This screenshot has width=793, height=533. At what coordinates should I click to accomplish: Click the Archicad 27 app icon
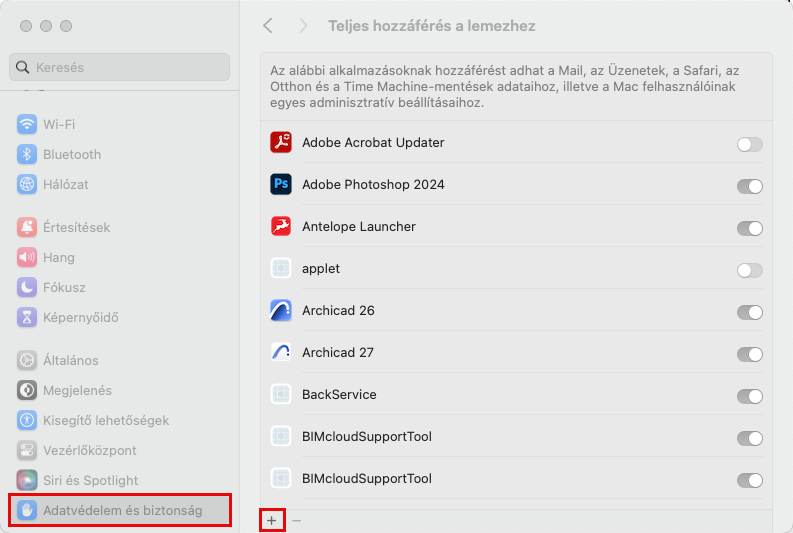tap(281, 352)
